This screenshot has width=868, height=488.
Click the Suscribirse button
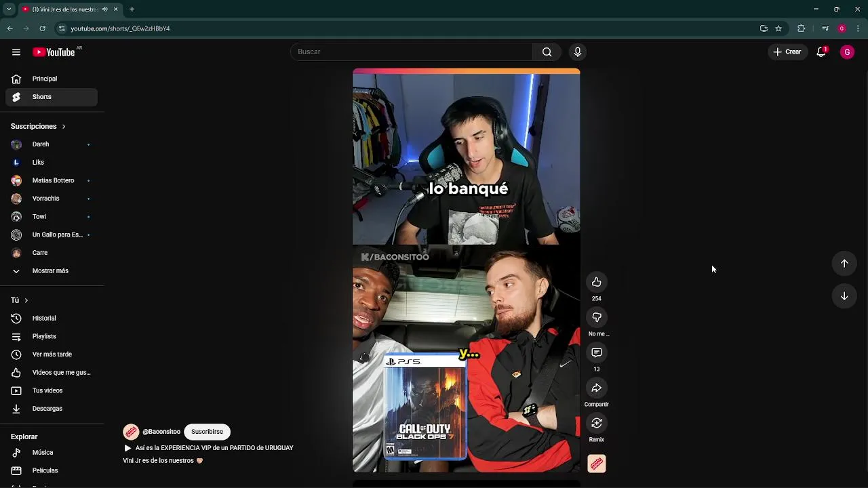[x=207, y=432]
